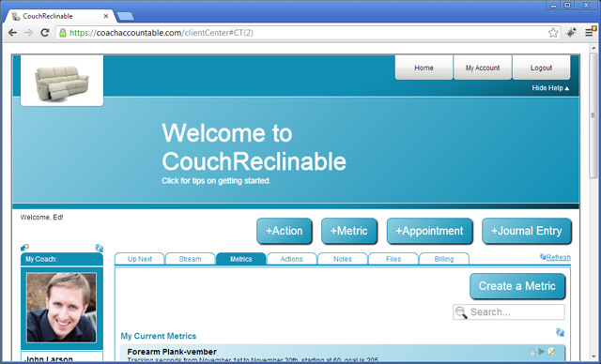
Task: Click the browser back arrow
Action: click(x=12, y=33)
